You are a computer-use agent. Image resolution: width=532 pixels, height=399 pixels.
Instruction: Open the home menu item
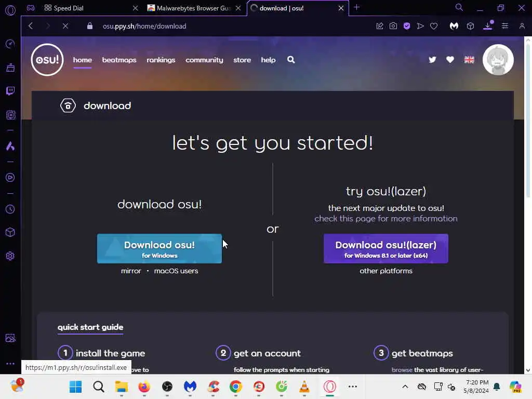click(83, 60)
